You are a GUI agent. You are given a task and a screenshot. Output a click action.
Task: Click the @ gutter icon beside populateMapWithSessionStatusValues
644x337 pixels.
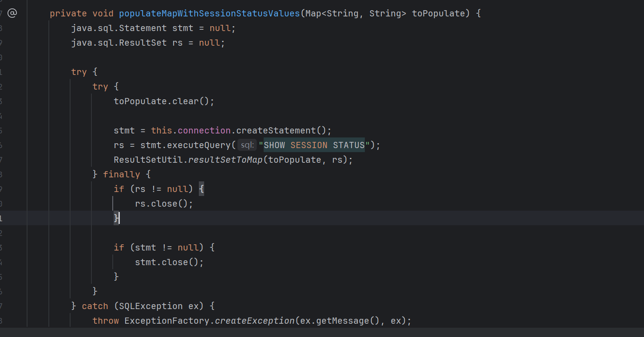(12, 13)
